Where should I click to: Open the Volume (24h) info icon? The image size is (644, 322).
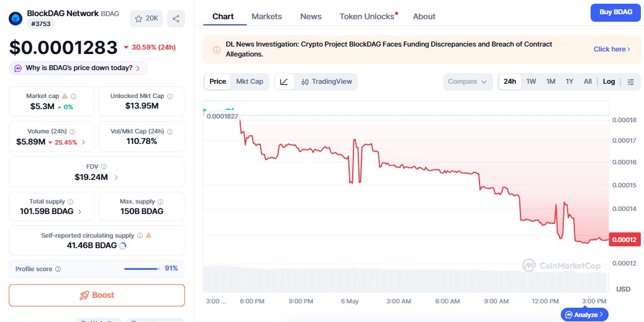coord(72,132)
